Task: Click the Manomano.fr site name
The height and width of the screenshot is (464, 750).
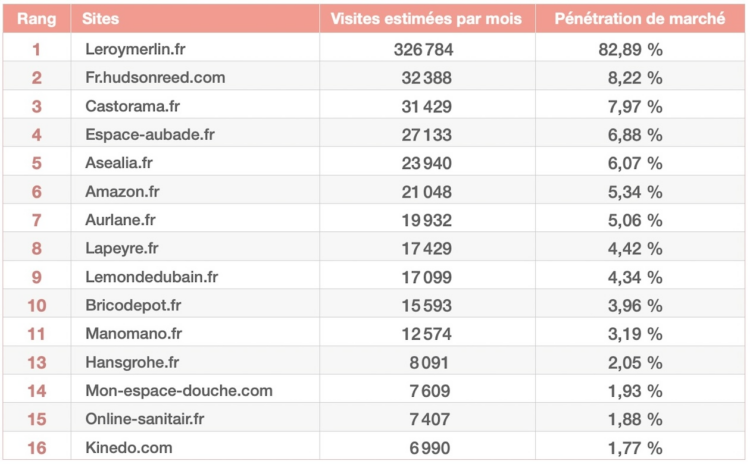Action: [x=133, y=334]
